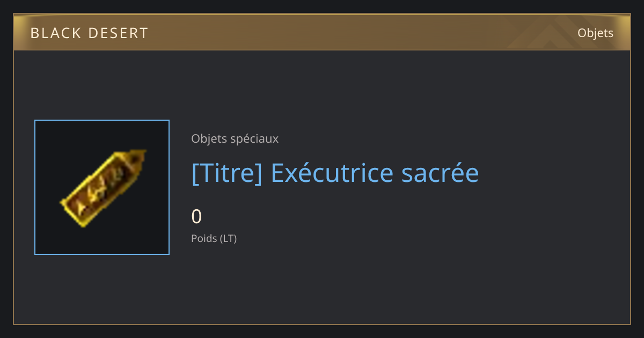Open the Objets link in header

tap(595, 33)
